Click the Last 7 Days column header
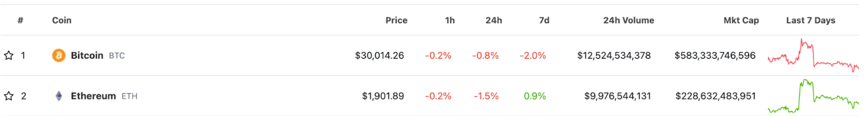Screen dimensions: 868x116 (x=810, y=21)
